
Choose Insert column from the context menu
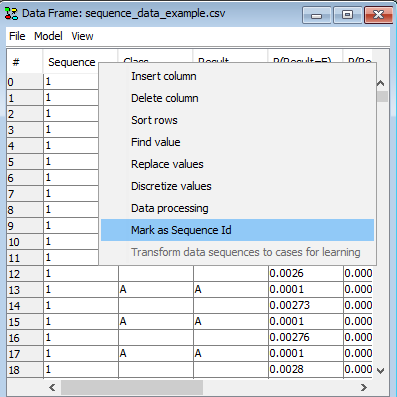pyautogui.click(x=237, y=76)
